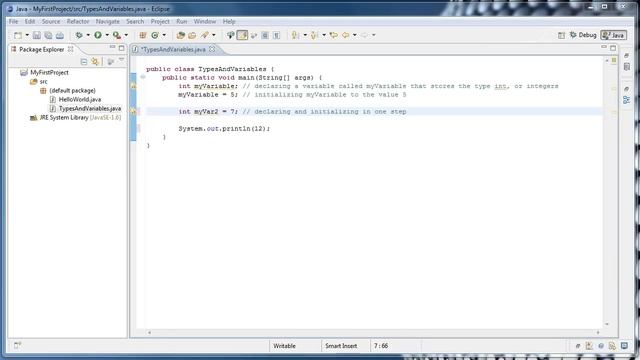Viewport: 640px width, 360px height.
Task: Click the Save All toolbar icon
Action: [48, 35]
